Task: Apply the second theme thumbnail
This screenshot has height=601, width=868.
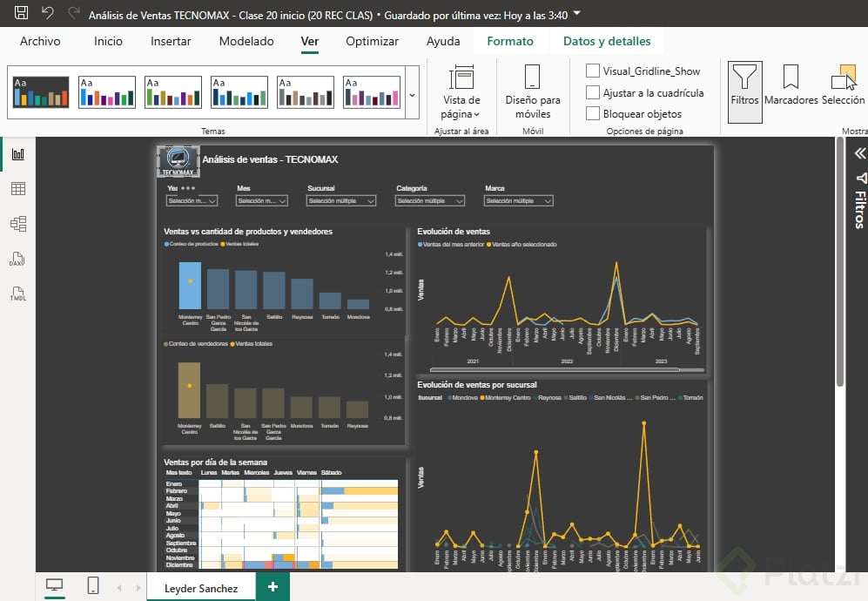Action: (x=107, y=92)
